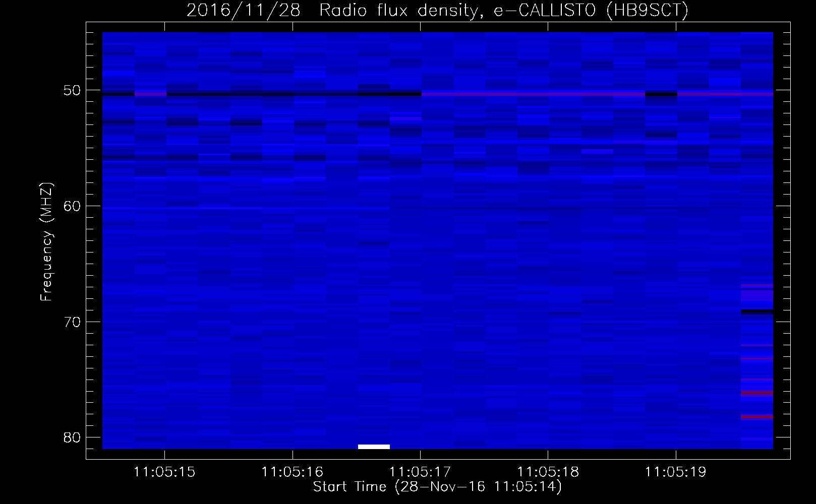The image size is (816, 504).
Task: Click the 11:05:15 time tick label
Action: coord(164,472)
